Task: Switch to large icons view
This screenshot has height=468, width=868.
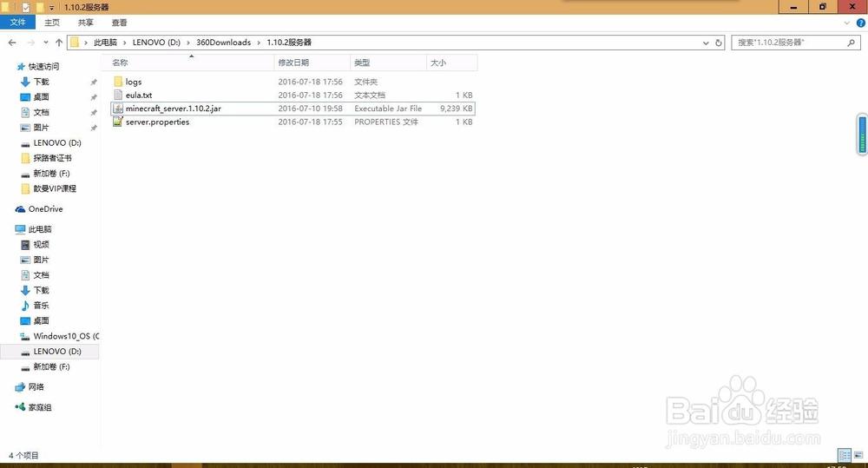Action: (858, 455)
